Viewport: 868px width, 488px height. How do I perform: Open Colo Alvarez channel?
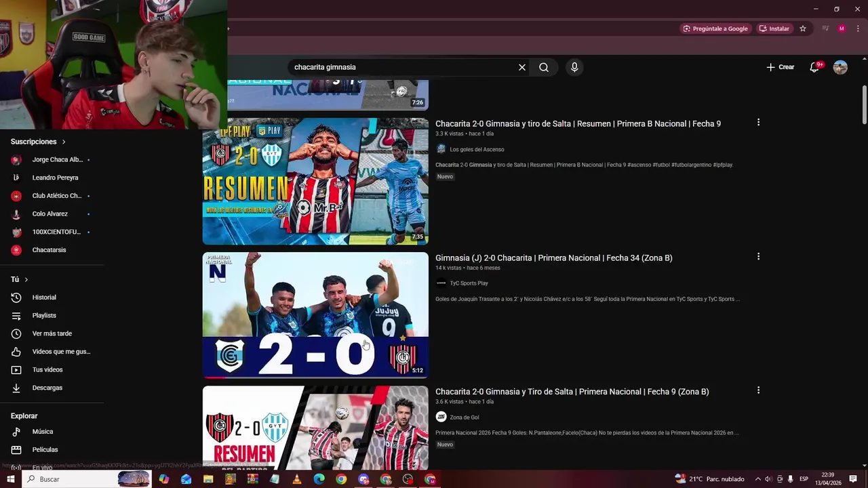tap(52, 213)
